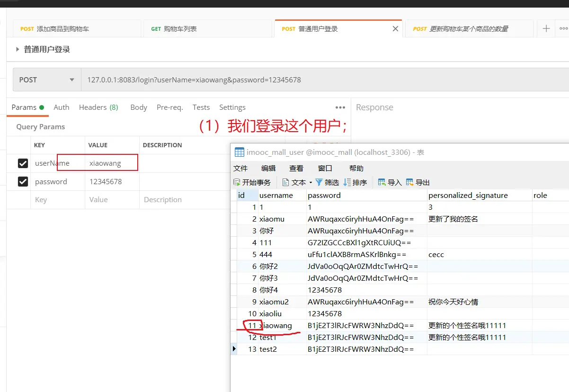Click the new tab plus icon
Image resolution: width=569 pixels, height=392 pixels.
[x=546, y=28]
